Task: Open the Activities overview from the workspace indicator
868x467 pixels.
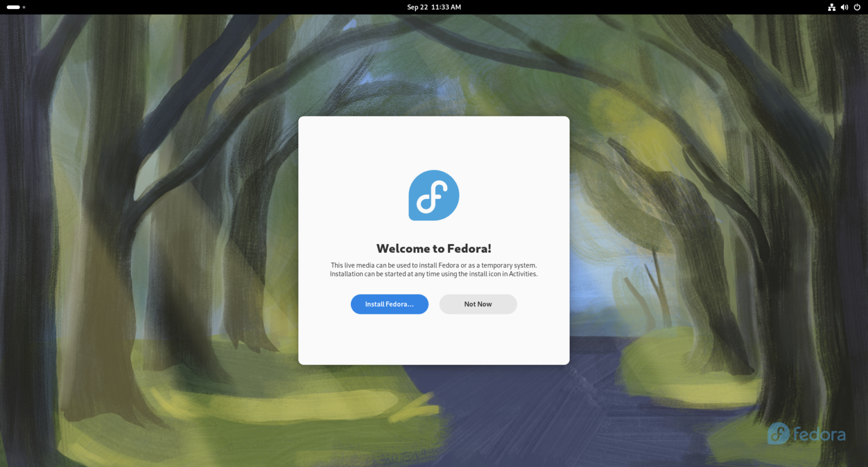Action: click(x=16, y=7)
